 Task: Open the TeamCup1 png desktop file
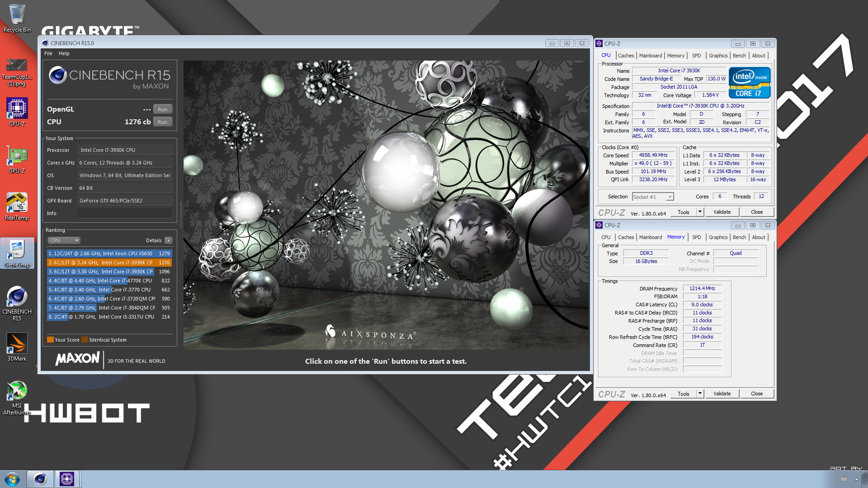point(17,72)
